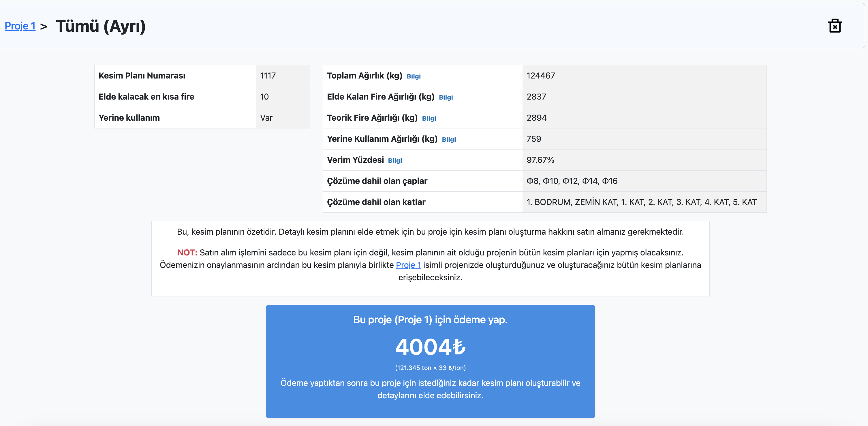Select the Tümü (Ayrı) page heading
This screenshot has width=868, height=426.
tap(100, 26)
